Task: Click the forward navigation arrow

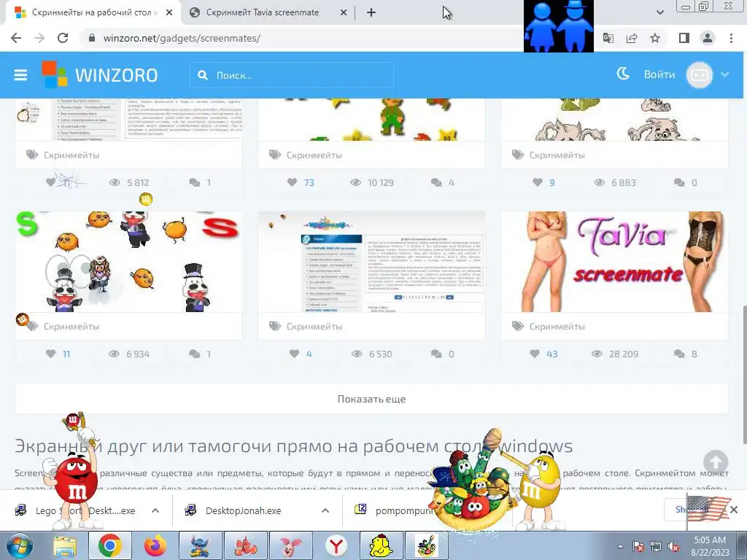Action: click(x=39, y=38)
